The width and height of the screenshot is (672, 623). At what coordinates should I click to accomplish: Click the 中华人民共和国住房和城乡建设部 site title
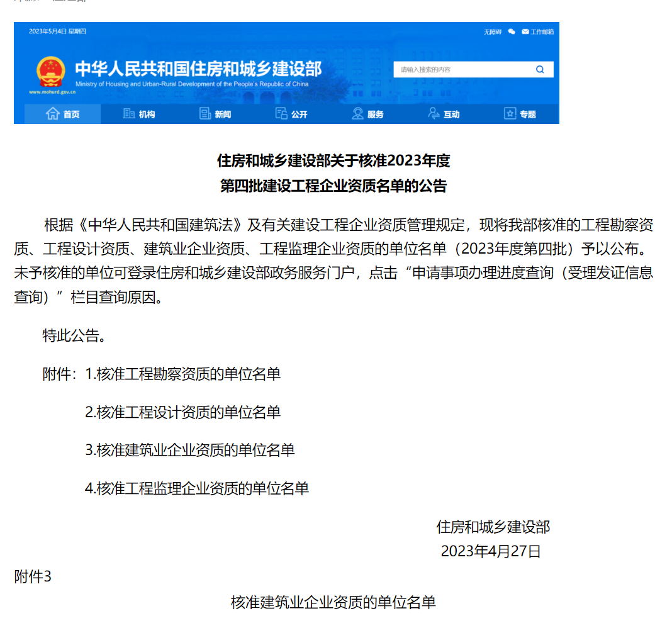coord(198,68)
